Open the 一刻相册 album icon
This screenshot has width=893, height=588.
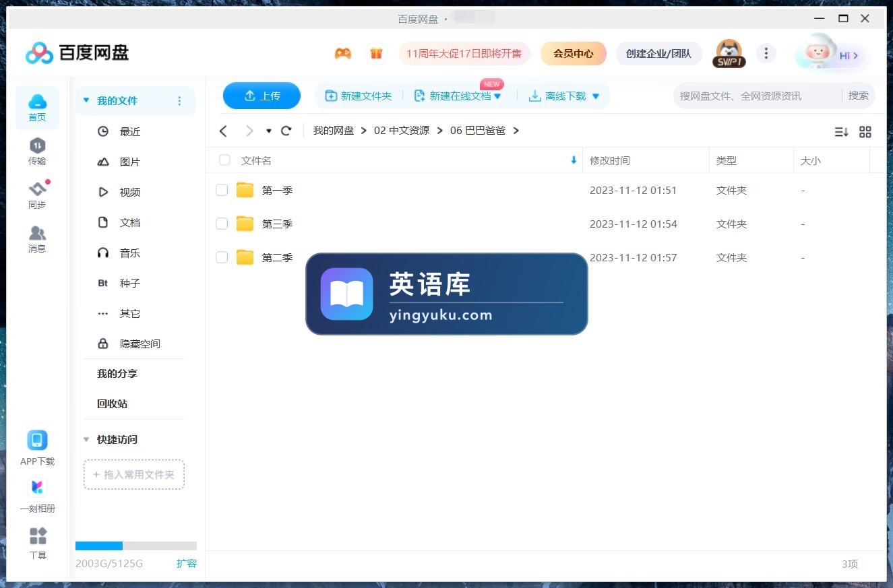(37, 487)
